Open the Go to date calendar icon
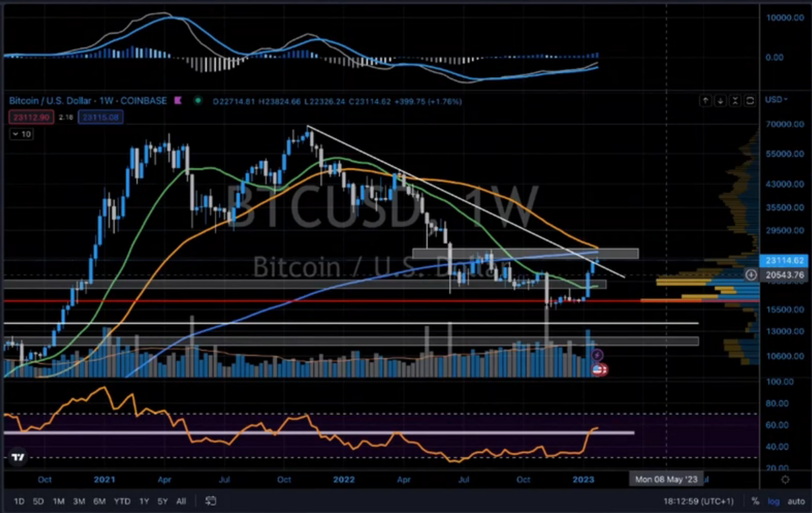The width and height of the screenshot is (812, 513). [211, 501]
